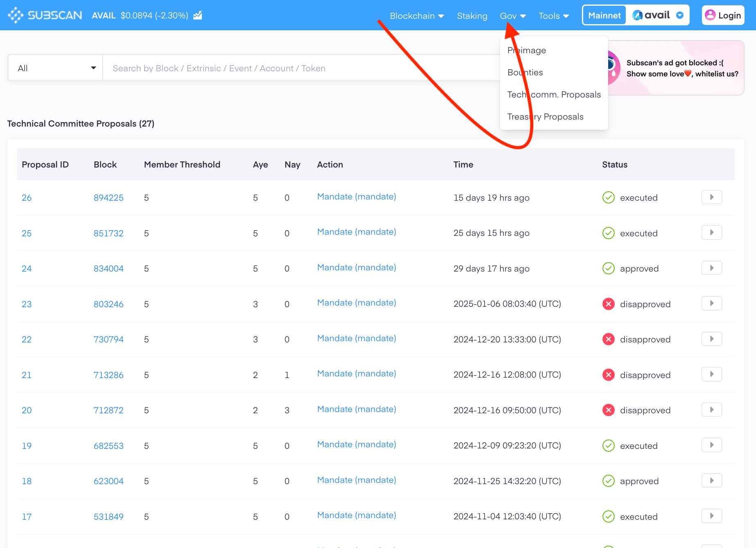Open the Blockchain dropdown menu
Viewport: 756px width, 548px height.
pyautogui.click(x=416, y=16)
